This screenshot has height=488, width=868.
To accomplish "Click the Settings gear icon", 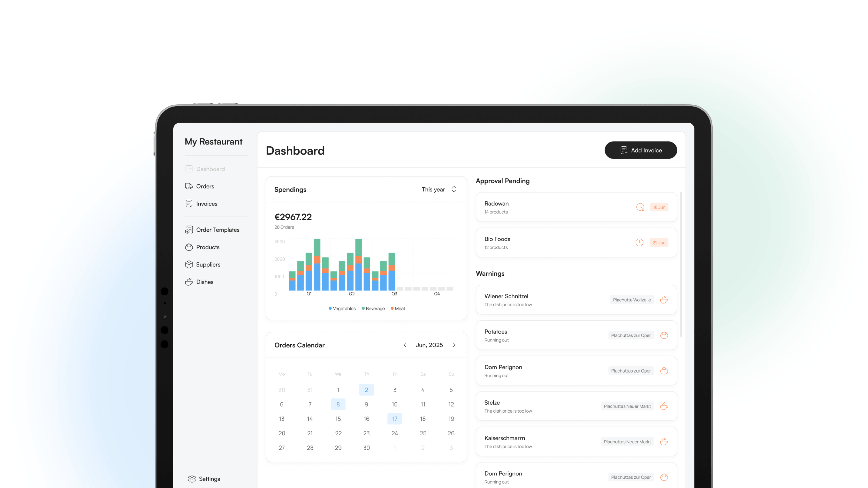I will pyautogui.click(x=192, y=479).
